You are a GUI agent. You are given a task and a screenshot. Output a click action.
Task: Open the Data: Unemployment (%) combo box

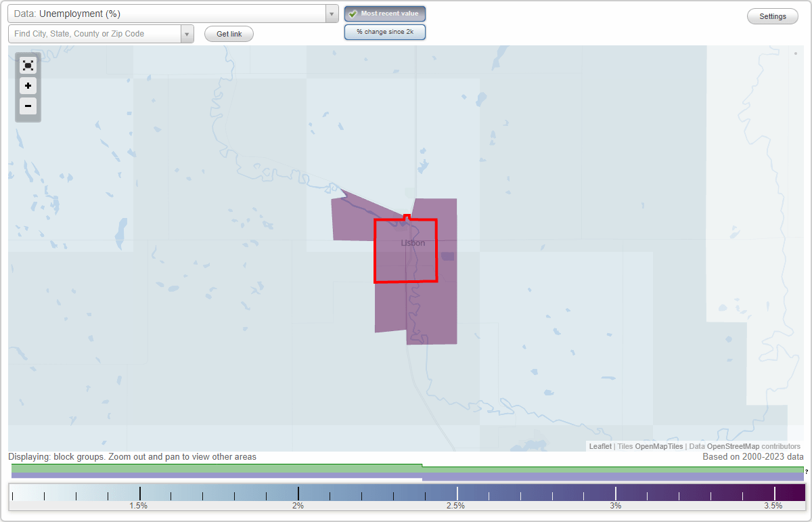pyautogui.click(x=169, y=13)
